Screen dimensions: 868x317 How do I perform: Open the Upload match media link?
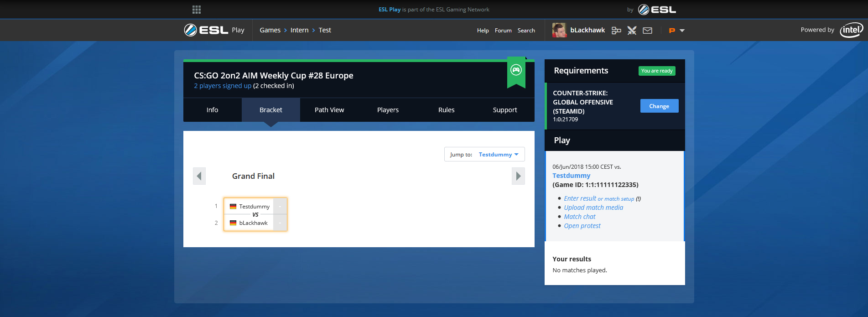coord(593,208)
